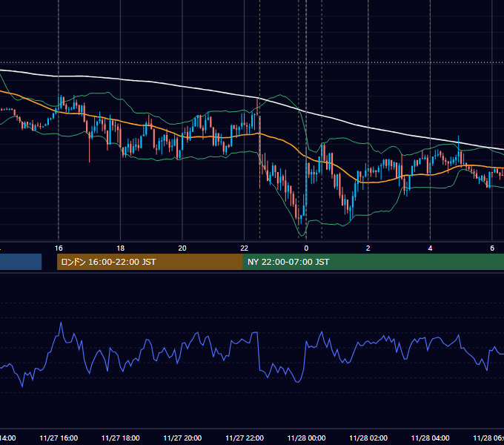
Task: Click hour label 4 under the candlestick chart
Action: 430,248
